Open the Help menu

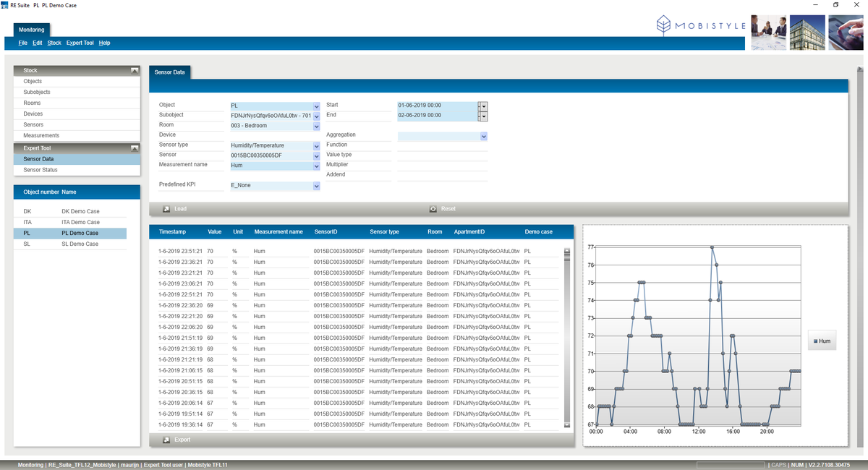coord(104,43)
